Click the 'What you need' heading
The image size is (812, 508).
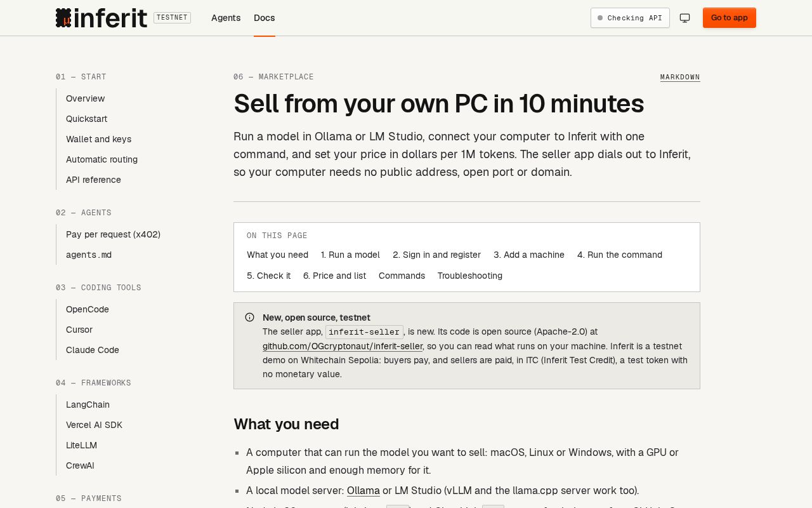coord(286,424)
